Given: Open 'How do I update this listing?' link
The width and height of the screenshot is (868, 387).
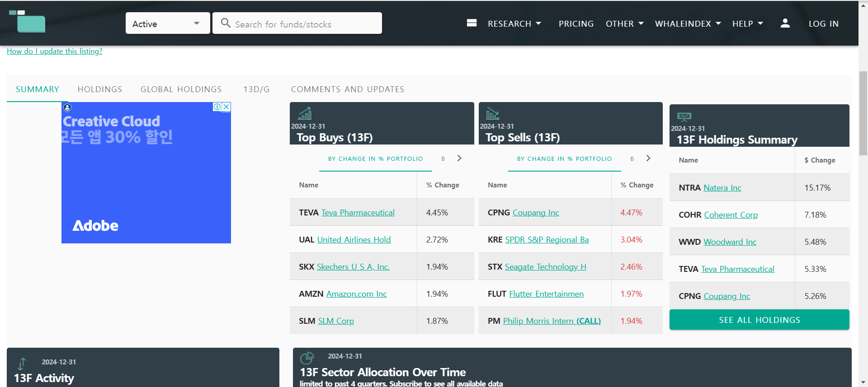Looking at the screenshot, I should coord(55,51).
